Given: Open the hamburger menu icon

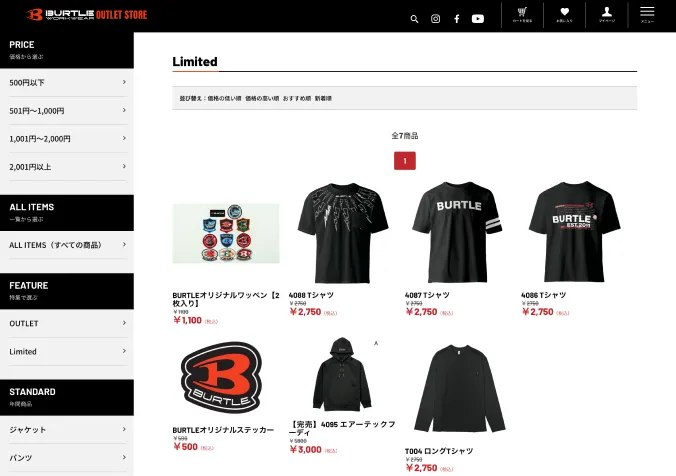Looking at the screenshot, I should pos(647,15).
